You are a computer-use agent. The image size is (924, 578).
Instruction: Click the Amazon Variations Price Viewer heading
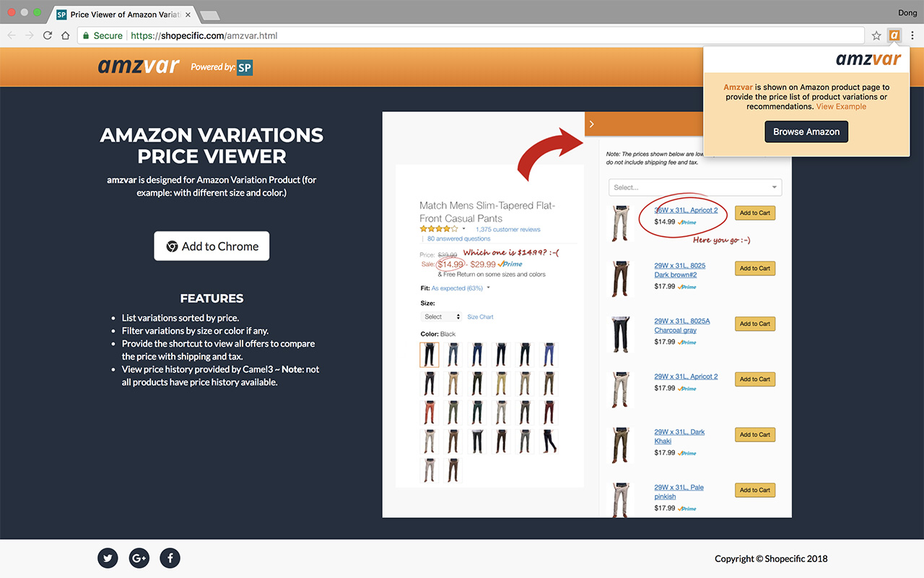[x=212, y=146]
